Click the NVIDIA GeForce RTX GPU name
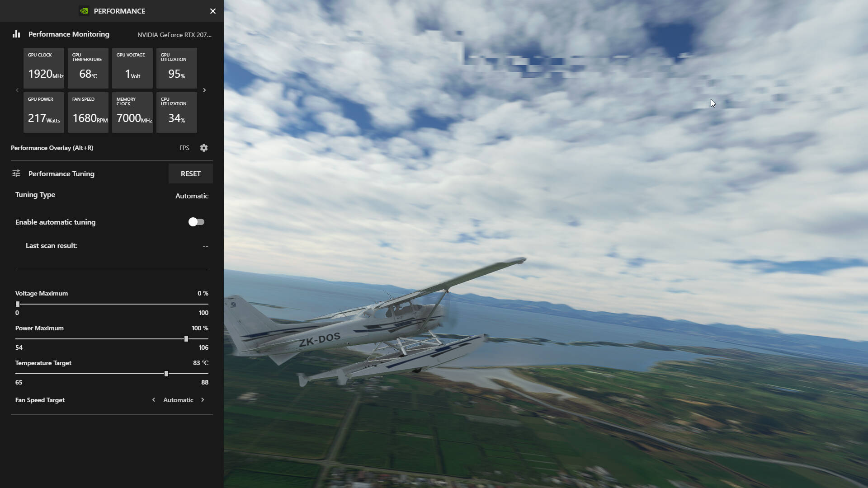Viewport: 868px width, 488px height. 174,35
